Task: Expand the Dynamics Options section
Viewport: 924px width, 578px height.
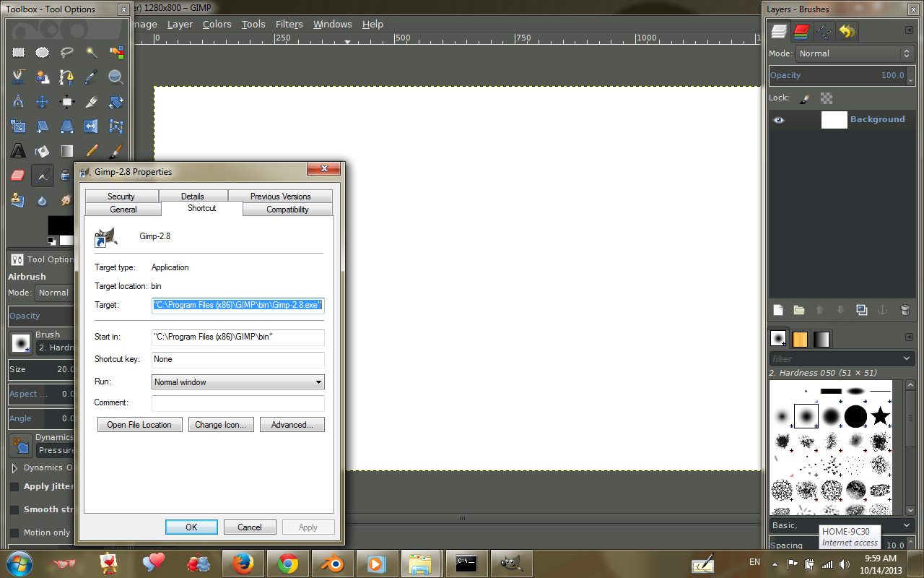Action: 14,467
